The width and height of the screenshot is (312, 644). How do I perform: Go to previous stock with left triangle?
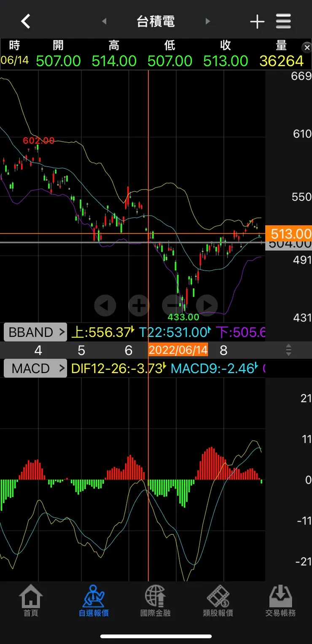tap(104, 21)
